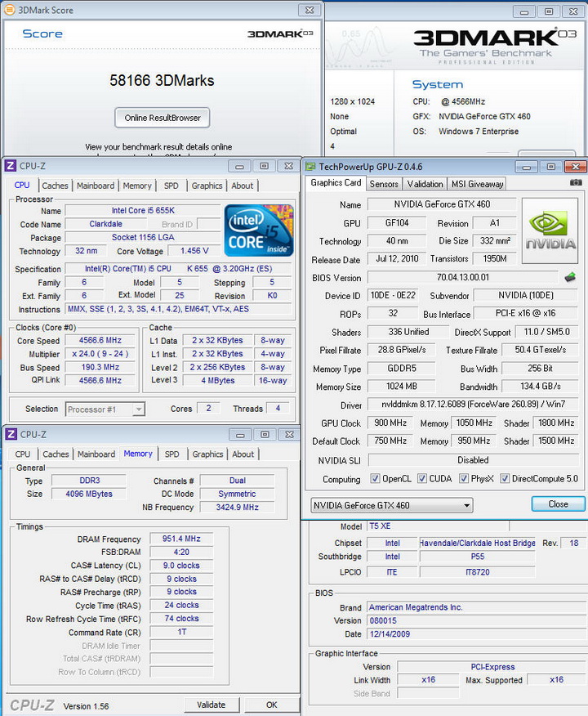The image size is (588, 716).
Task: Click the BIOS Date value 12/14/2009
Action: (477, 633)
